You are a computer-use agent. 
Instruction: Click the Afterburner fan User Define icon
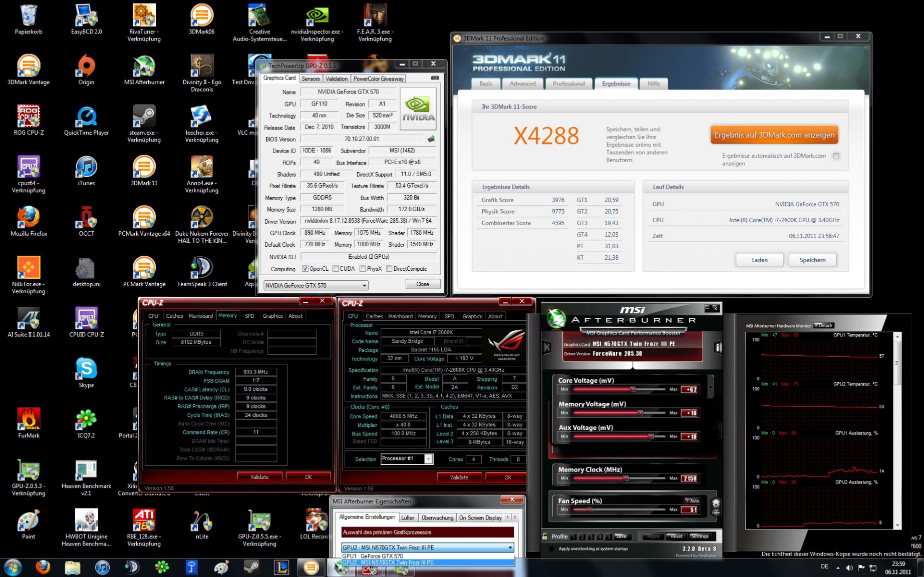click(716, 506)
